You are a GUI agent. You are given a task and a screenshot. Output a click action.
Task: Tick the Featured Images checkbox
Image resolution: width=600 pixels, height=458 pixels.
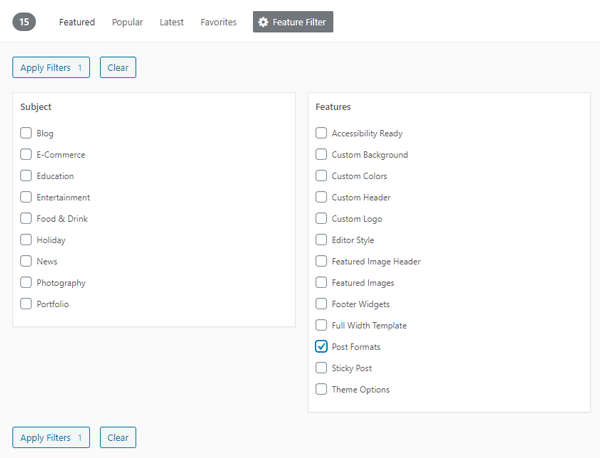321,283
